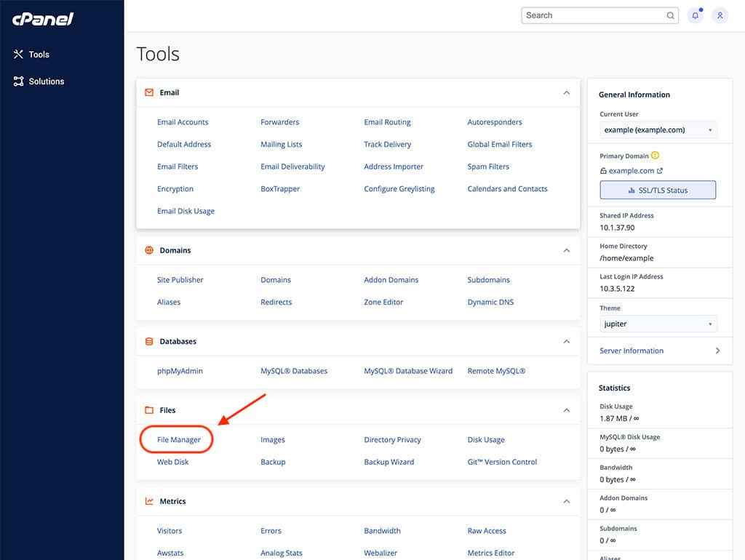Open notifications via the bell icon
Screen dimensions: 745x560
tap(695, 15)
